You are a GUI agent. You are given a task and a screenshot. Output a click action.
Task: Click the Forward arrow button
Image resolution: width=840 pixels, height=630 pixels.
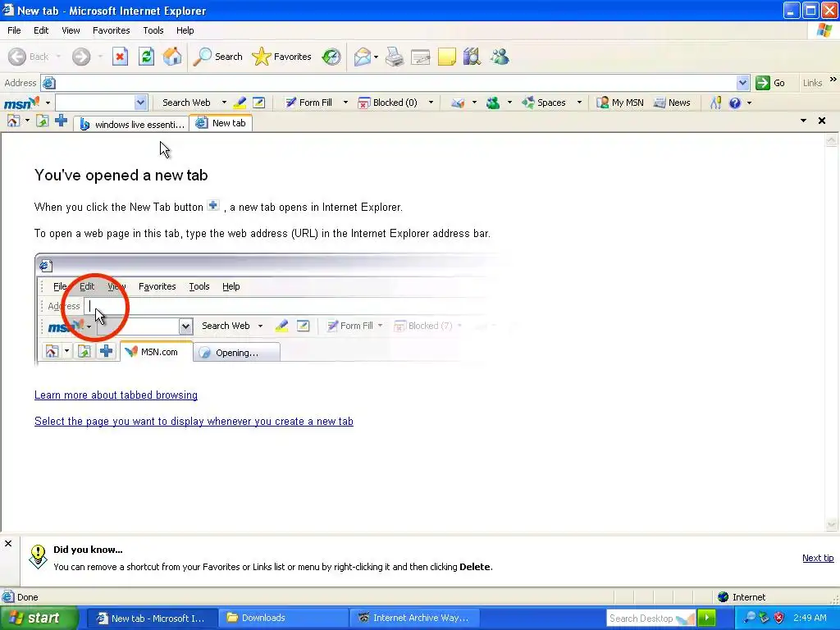[81, 57]
